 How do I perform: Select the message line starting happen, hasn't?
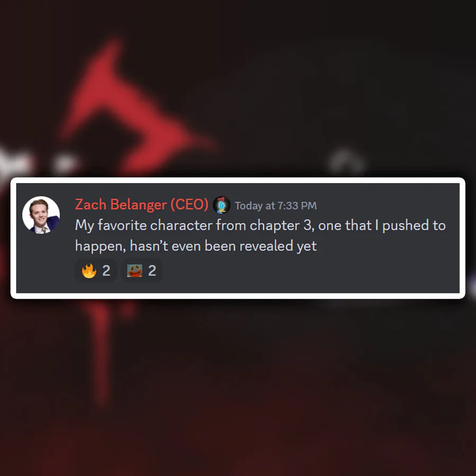(196, 246)
